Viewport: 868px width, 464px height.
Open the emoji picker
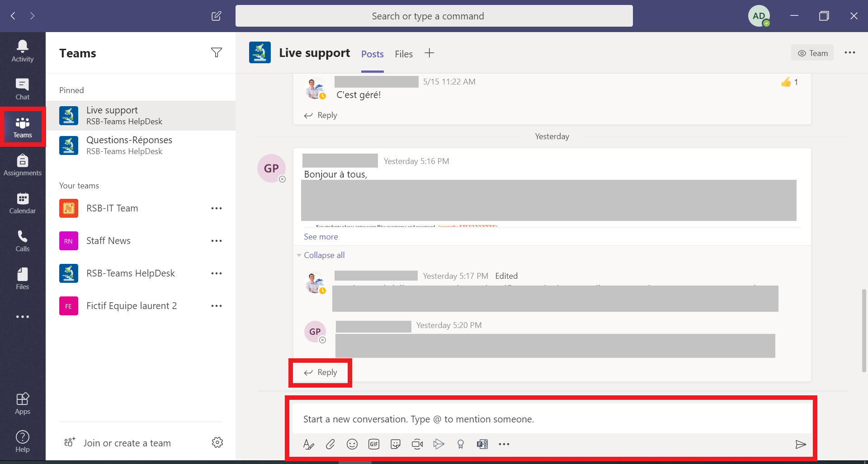coord(352,445)
